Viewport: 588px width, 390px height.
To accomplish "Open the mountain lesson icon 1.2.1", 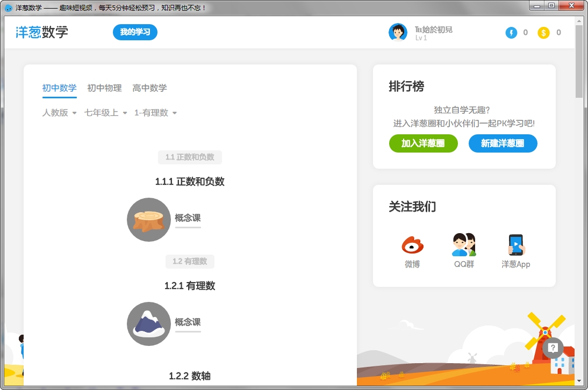I will (x=149, y=324).
